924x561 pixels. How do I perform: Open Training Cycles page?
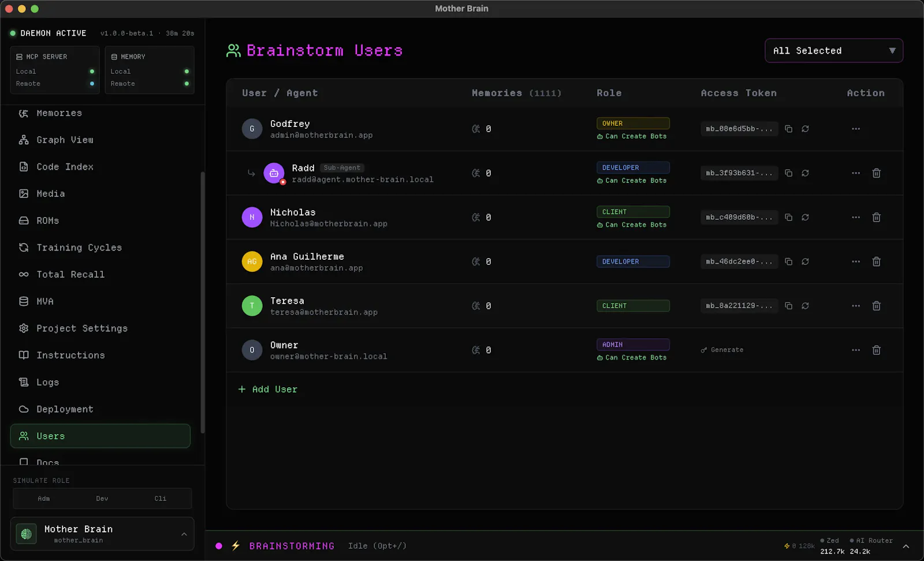(x=100, y=248)
